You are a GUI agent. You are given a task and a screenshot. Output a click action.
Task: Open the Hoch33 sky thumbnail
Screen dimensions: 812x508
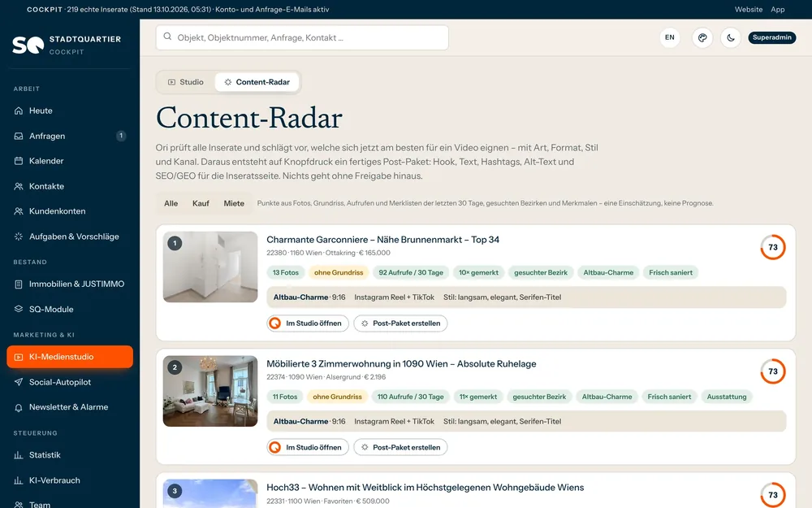pyautogui.click(x=210, y=493)
